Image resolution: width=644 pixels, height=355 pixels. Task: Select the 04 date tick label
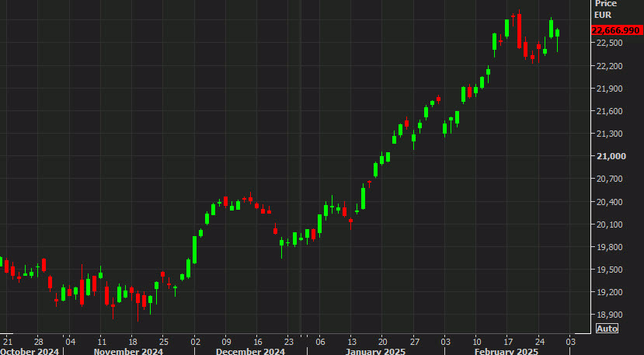[71, 342]
